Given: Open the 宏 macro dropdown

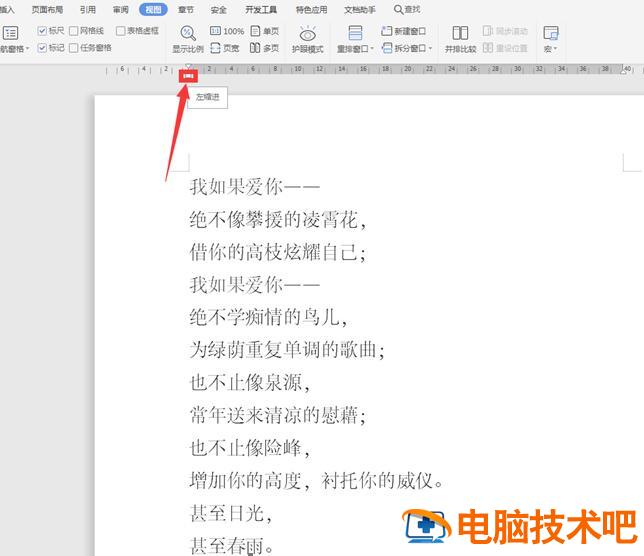Looking at the screenshot, I should (550, 48).
